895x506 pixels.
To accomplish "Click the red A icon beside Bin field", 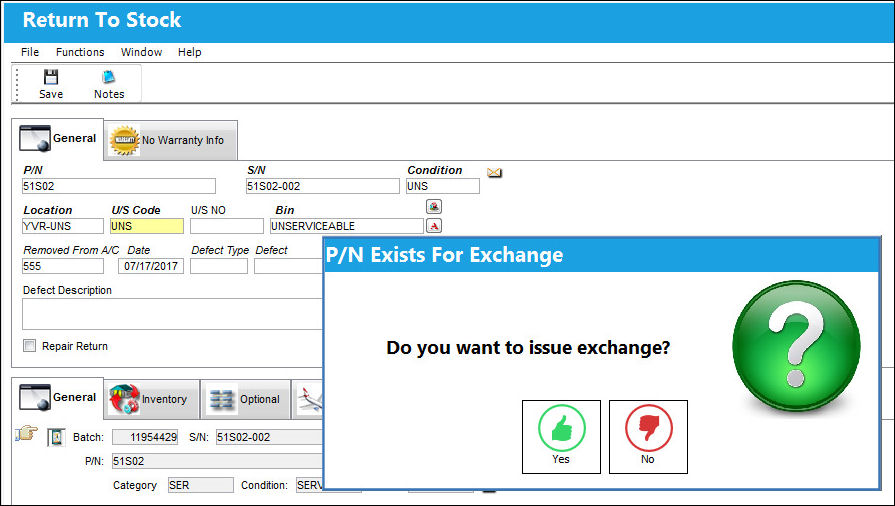I will pyautogui.click(x=434, y=226).
